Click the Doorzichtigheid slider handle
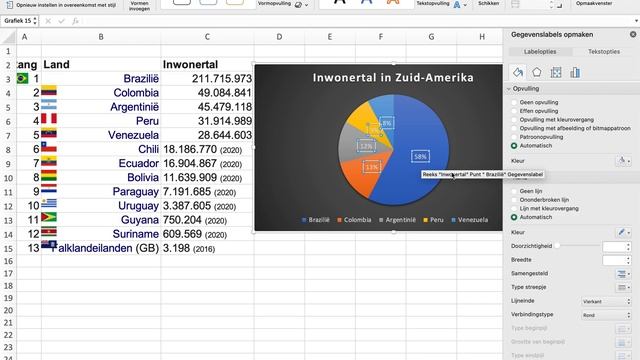Viewport: 640px width, 360px height. (x=557, y=246)
